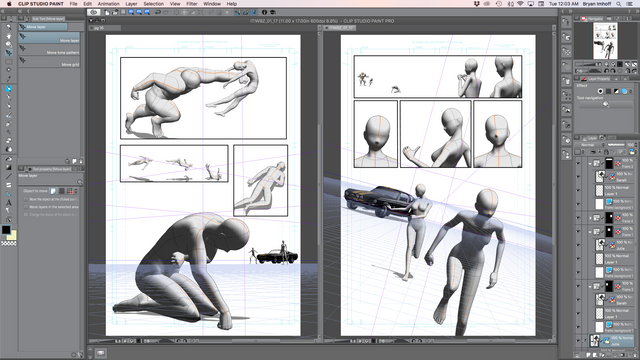This screenshot has height=360, width=640.
Task: Select the Fill bucket tool
Action: point(9,159)
